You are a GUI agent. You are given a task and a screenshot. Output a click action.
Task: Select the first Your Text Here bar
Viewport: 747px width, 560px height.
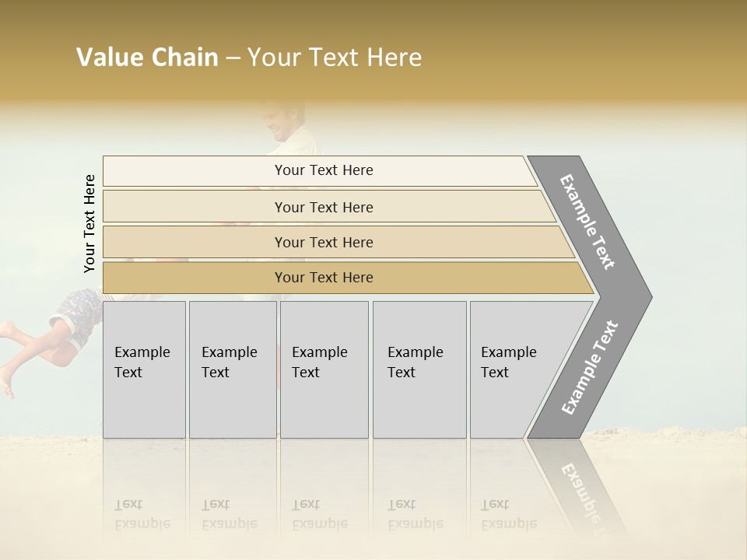[320, 171]
